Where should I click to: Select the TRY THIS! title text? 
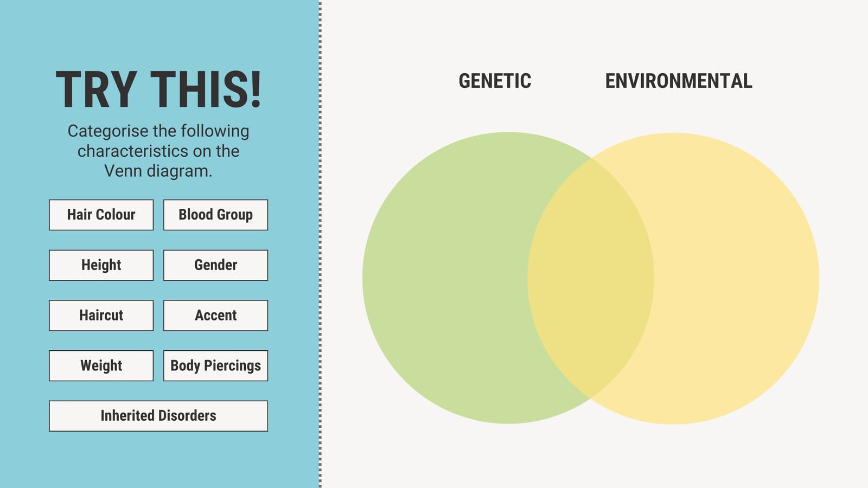(158, 90)
